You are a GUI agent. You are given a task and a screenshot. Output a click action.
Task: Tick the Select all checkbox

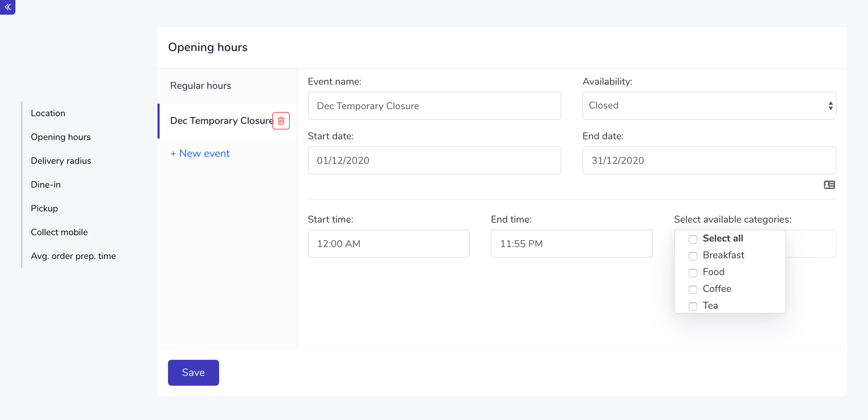pos(693,239)
